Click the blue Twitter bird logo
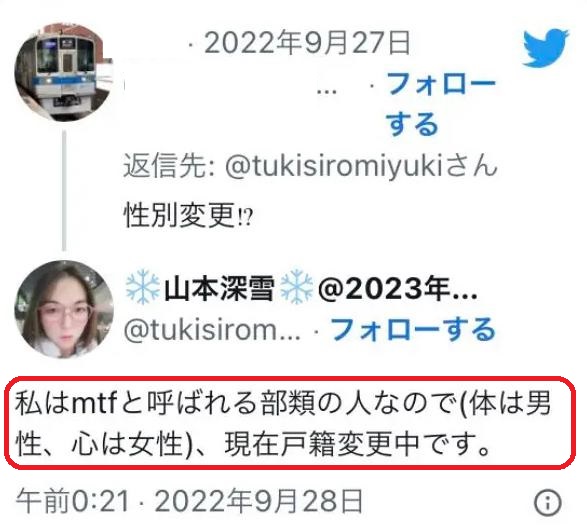Screen dimensions: 587x530 (545, 48)
